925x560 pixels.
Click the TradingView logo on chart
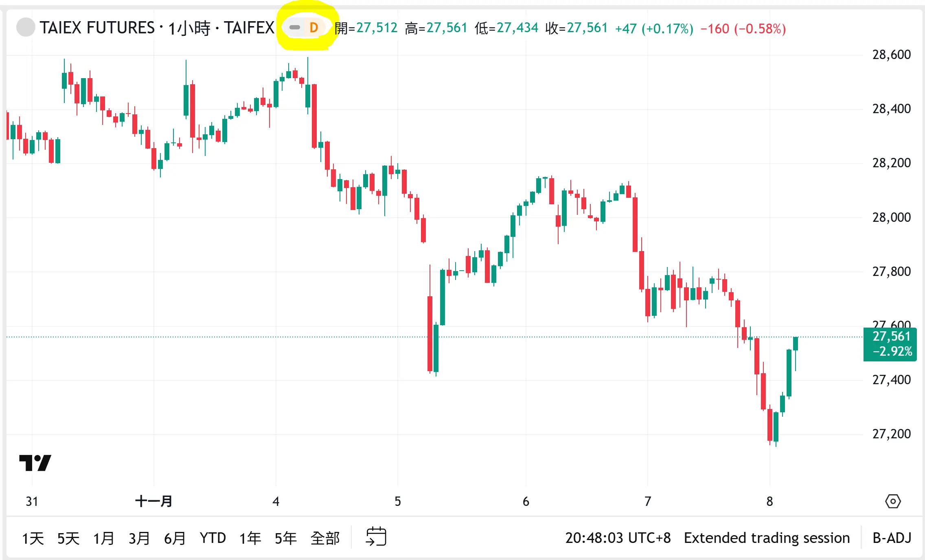[35, 463]
